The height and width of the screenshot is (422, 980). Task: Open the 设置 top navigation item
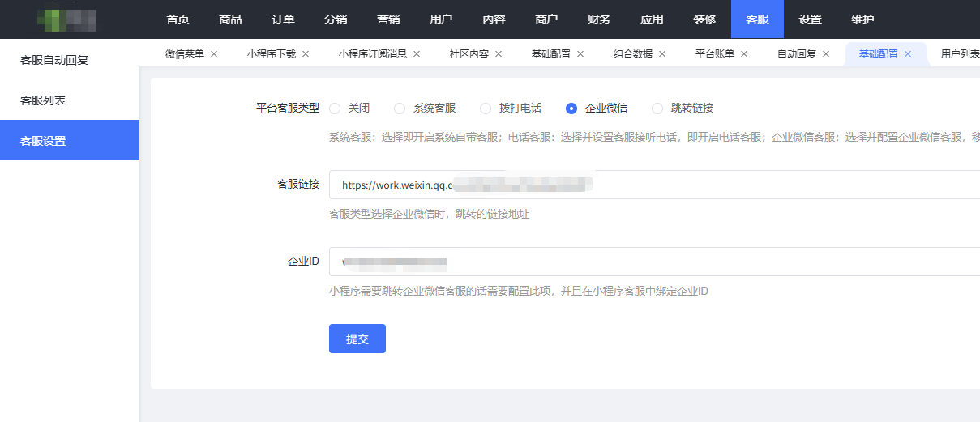pyautogui.click(x=810, y=19)
